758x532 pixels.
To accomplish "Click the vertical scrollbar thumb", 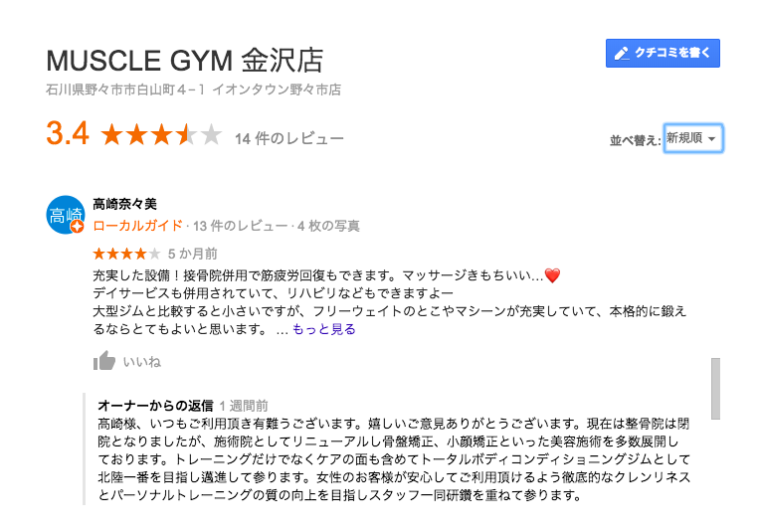I will (713, 388).
